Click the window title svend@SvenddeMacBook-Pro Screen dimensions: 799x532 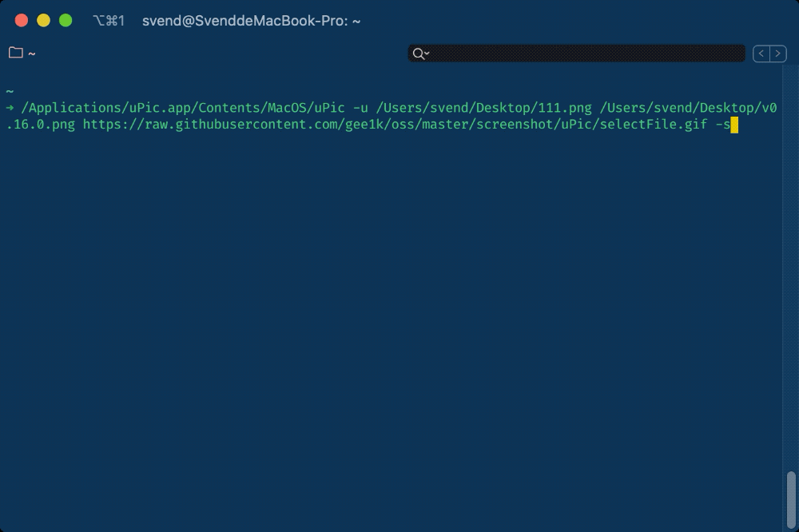click(x=251, y=21)
